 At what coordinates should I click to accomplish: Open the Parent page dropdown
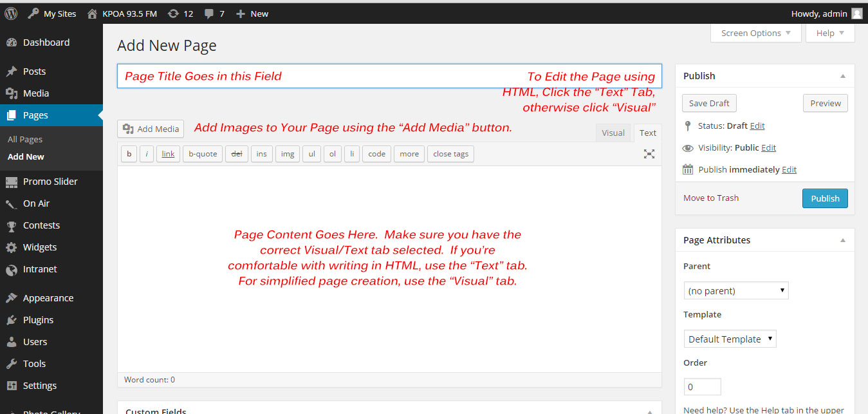click(x=735, y=291)
